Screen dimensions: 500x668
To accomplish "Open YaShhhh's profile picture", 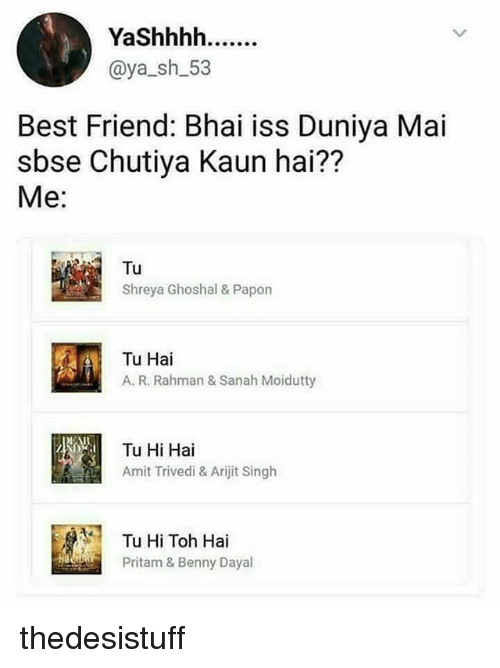I will point(54,50).
